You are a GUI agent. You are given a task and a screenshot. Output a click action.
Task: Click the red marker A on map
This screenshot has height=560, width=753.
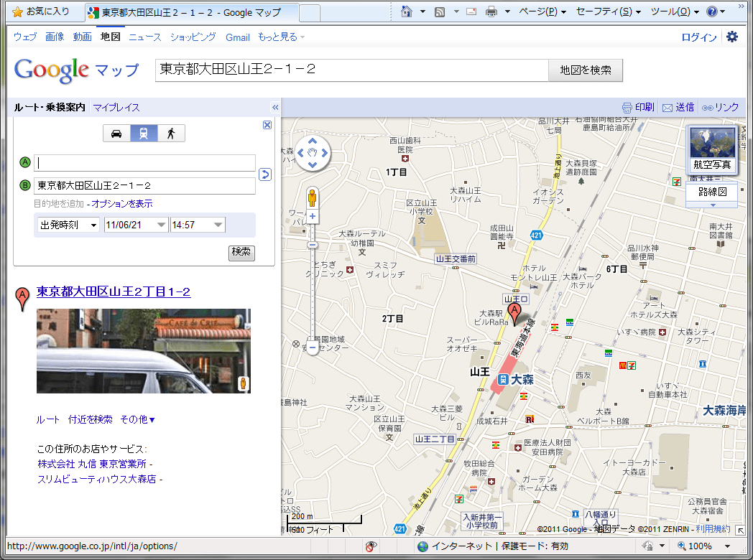click(x=514, y=314)
